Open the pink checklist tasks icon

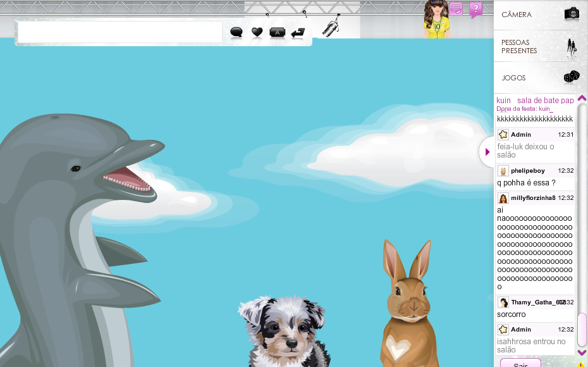(x=456, y=9)
